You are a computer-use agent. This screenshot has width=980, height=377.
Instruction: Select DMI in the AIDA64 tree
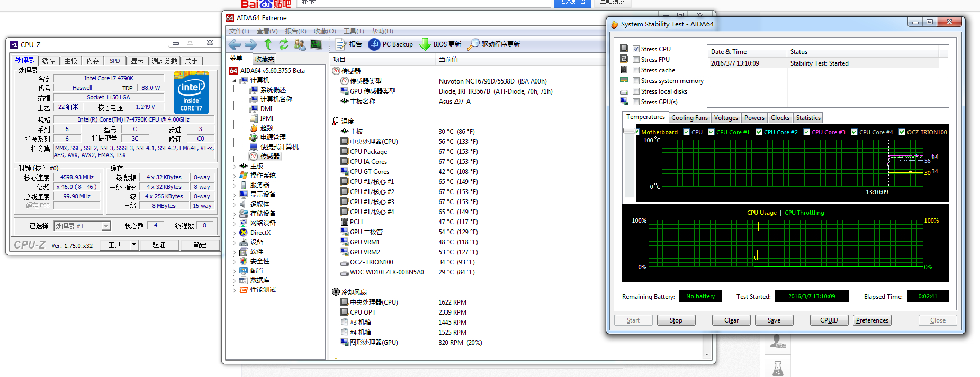tap(262, 109)
